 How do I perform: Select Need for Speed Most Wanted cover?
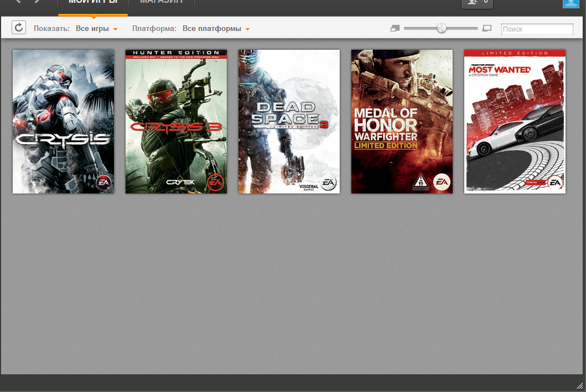pos(515,122)
